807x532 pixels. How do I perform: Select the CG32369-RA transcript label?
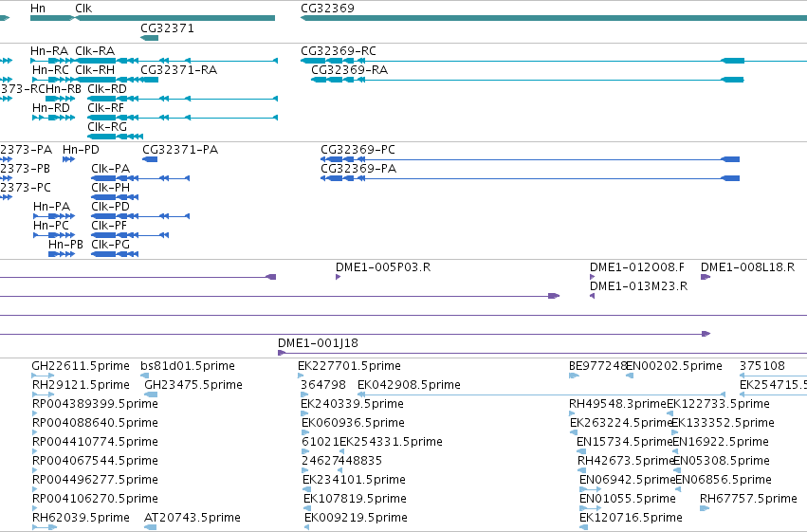tap(350, 70)
